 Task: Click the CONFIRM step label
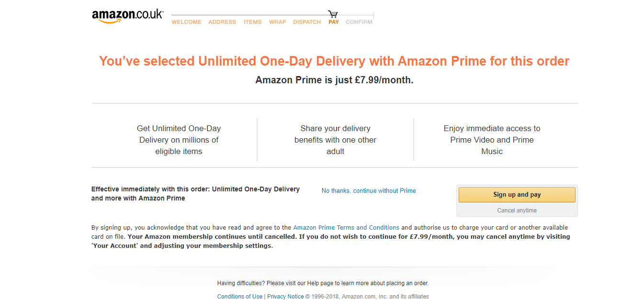pyautogui.click(x=359, y=22)
